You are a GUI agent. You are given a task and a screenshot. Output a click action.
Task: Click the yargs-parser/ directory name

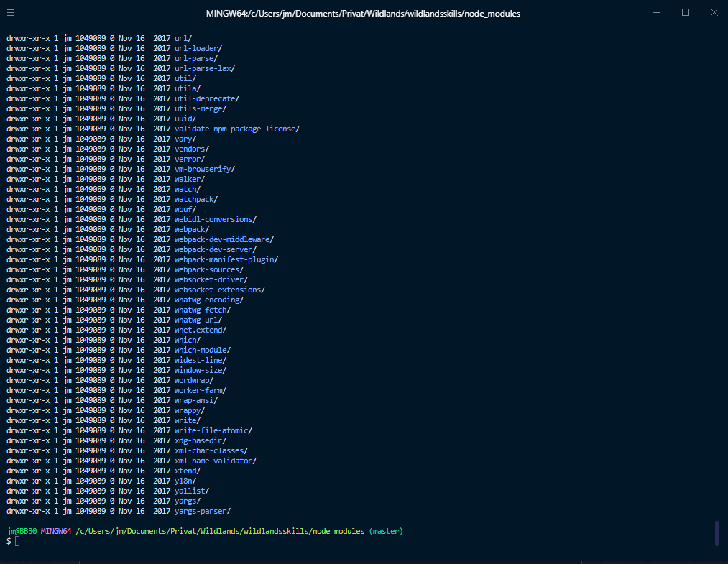click(203, 511)
